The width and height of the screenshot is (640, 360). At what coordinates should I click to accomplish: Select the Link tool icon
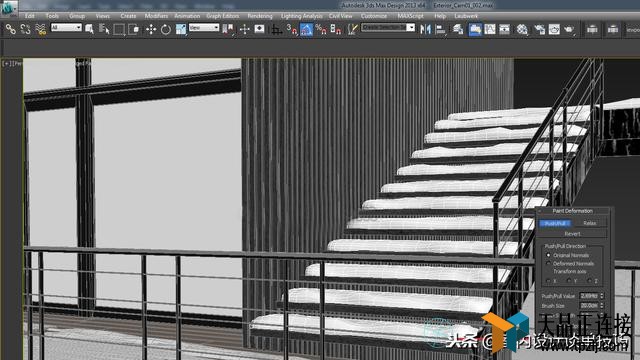(x=11, y=29)
